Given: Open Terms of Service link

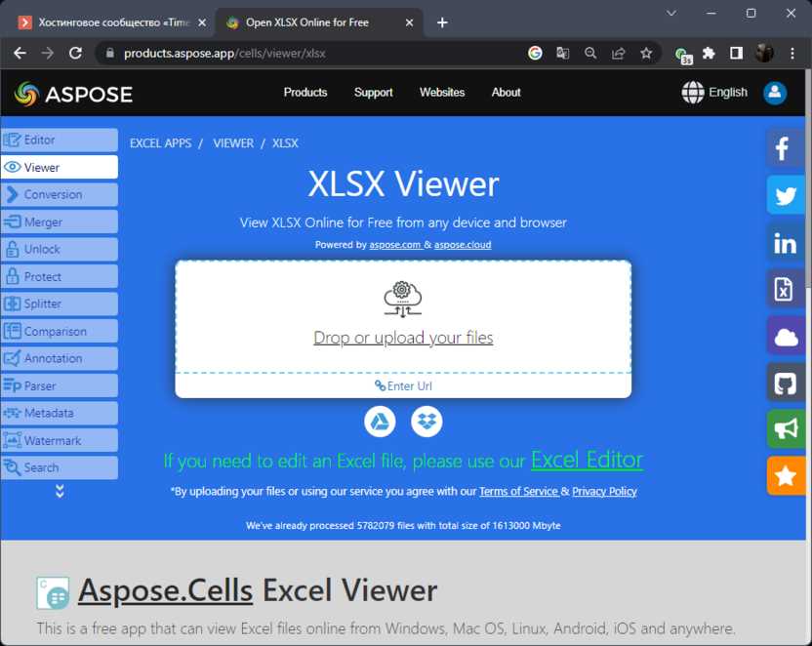Looking at the screenshot, I should coord(519,491).
